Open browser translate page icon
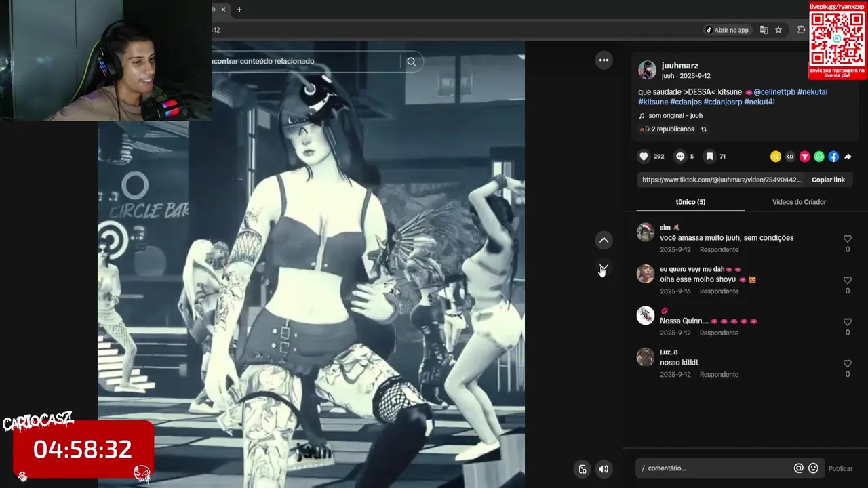 (x=764, y=30)
